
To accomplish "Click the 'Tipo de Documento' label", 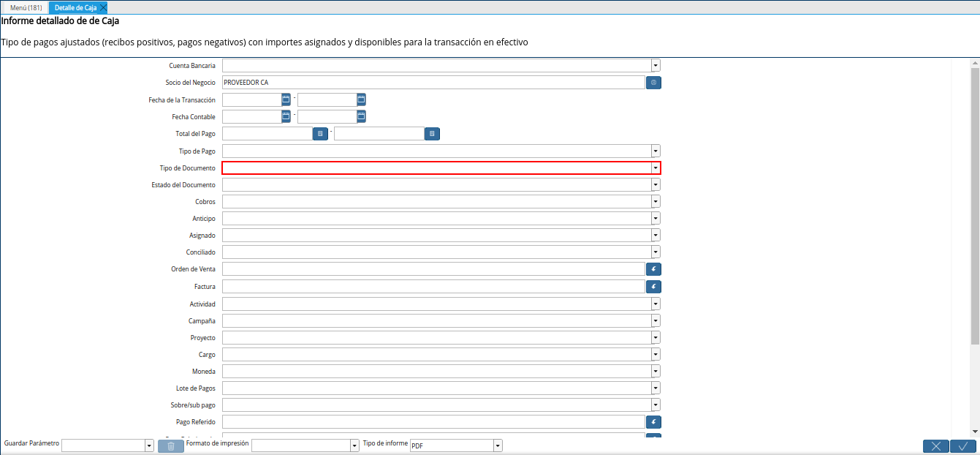I will coord(188,168).
